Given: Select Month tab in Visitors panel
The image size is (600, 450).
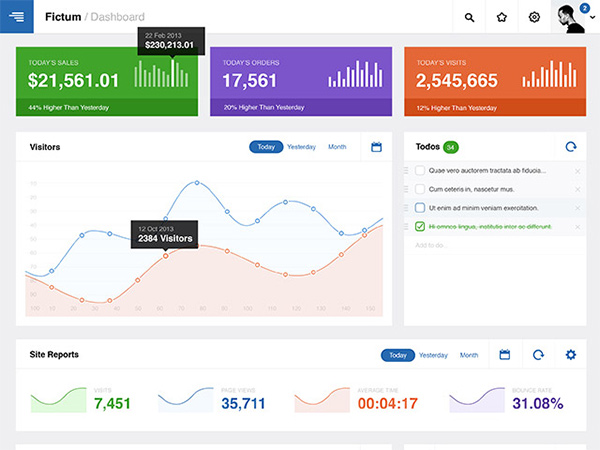Looking at the screenshot, I should 337,147.
